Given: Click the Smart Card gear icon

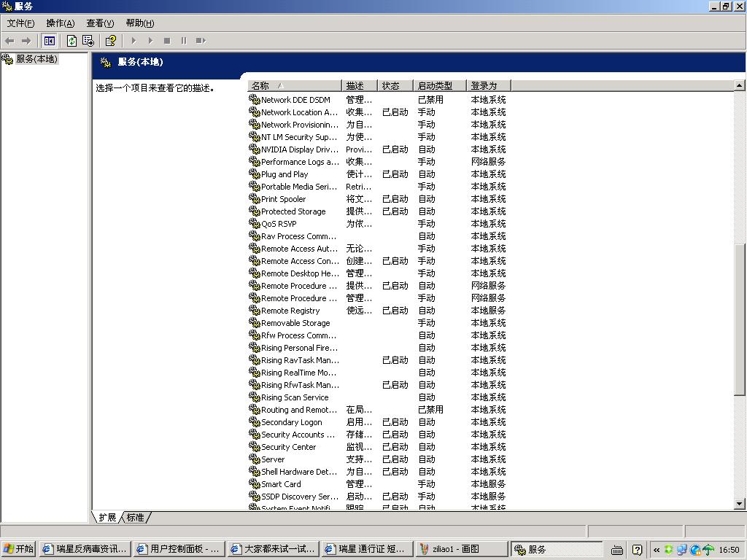Looking at the screenshot, I should pos(255,483).
